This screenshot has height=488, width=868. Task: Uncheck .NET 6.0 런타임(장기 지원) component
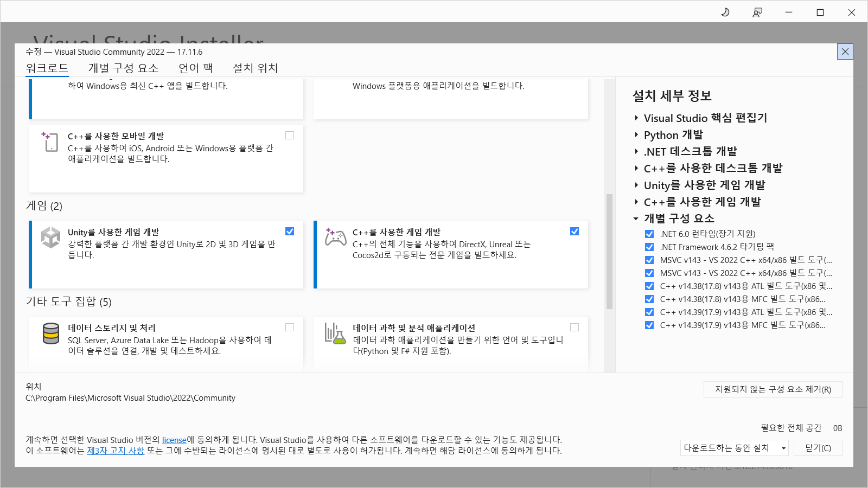[649, 234]
